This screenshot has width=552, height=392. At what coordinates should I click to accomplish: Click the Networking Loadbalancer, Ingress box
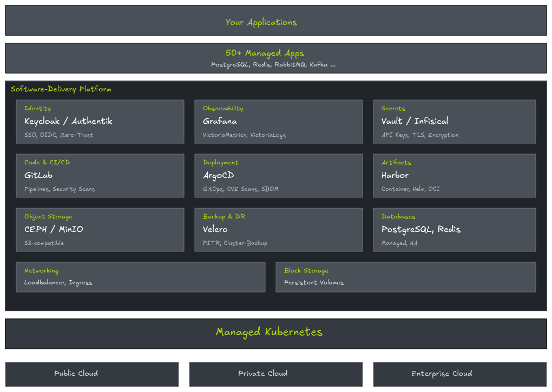[x=141, y=277]
